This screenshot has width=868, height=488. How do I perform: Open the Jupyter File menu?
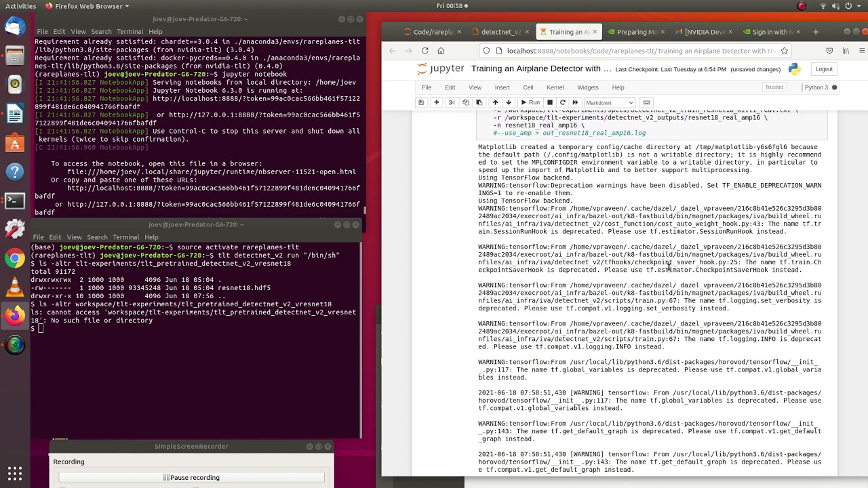[x=427, y=87]
